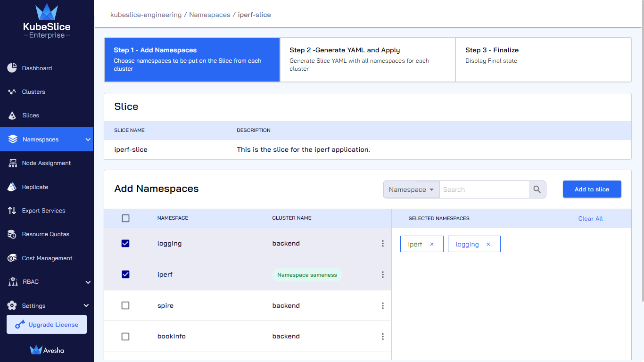
Task: Open the Clusters menu item
Action: 33,92
